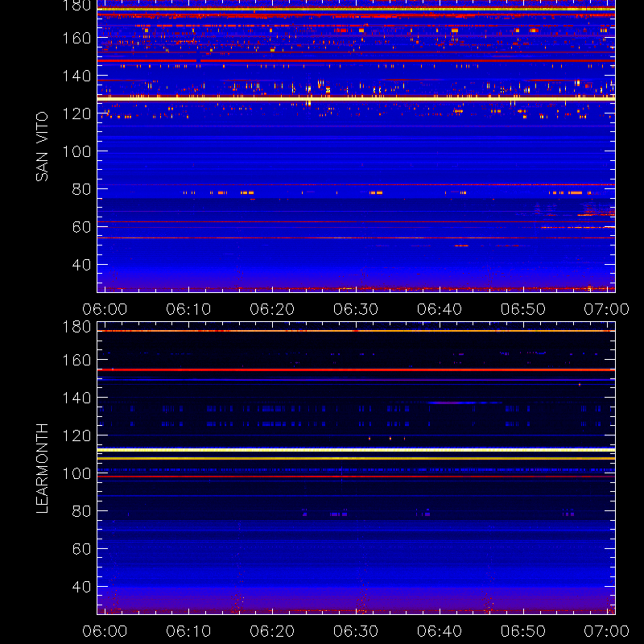Choose 07:00 time label under LEARMONTH plot
This screenshot has height=644, width=644.
click(x=607, y=631)
